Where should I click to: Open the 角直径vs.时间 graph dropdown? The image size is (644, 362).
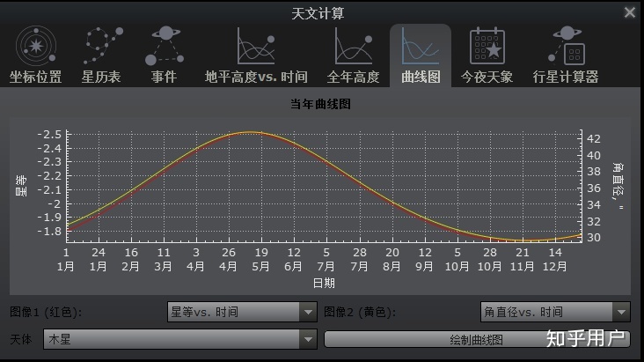pos(555,312)
